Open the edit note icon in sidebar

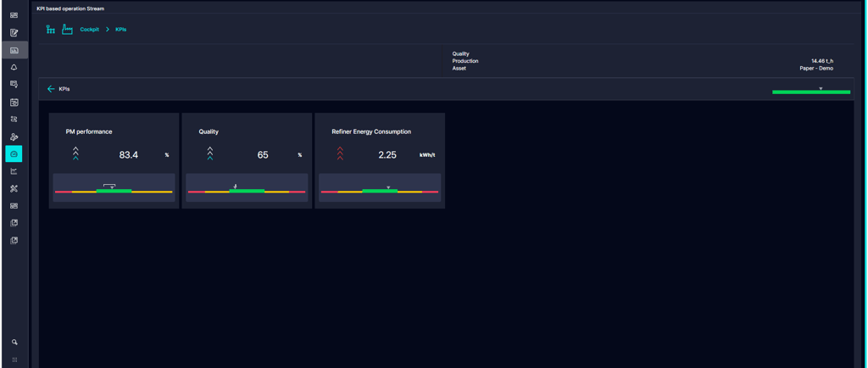coord(14,33)
